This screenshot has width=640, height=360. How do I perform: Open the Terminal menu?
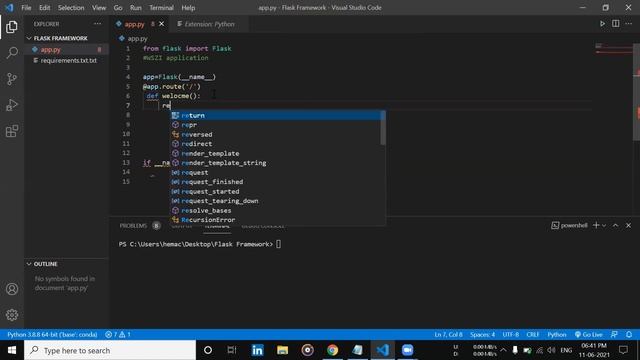pyautogui.click(x=161, y=8)
